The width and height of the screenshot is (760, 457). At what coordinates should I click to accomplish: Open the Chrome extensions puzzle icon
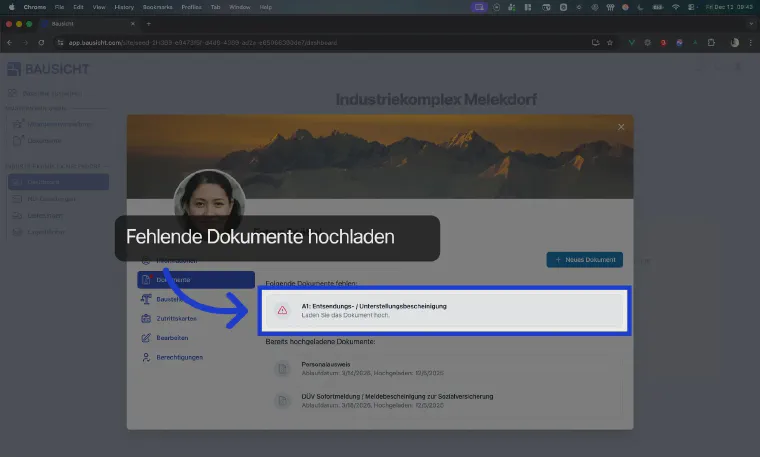pos(711,43)
